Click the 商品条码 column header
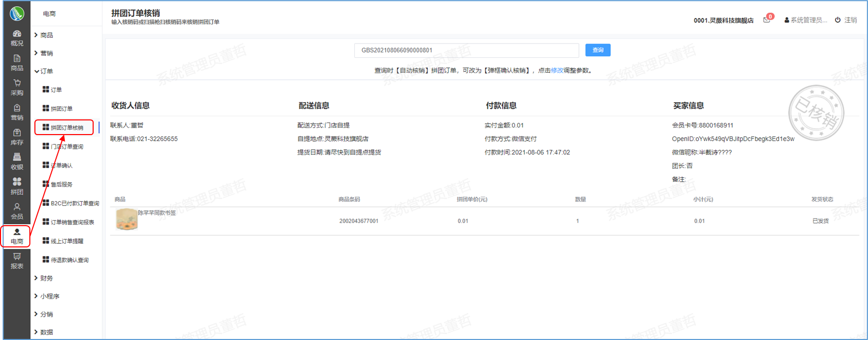The height and width of the screenshot is (340, 868). pos(349,199)
